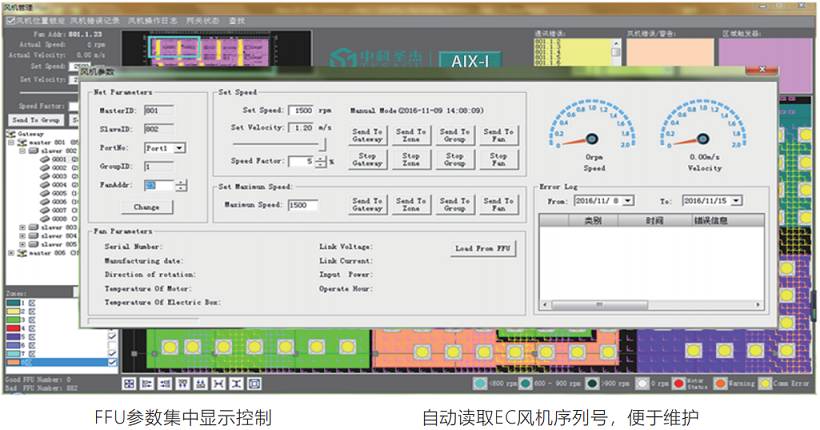Toggle the checkbox for zone 3
The image size is (820, 430).
31,318
